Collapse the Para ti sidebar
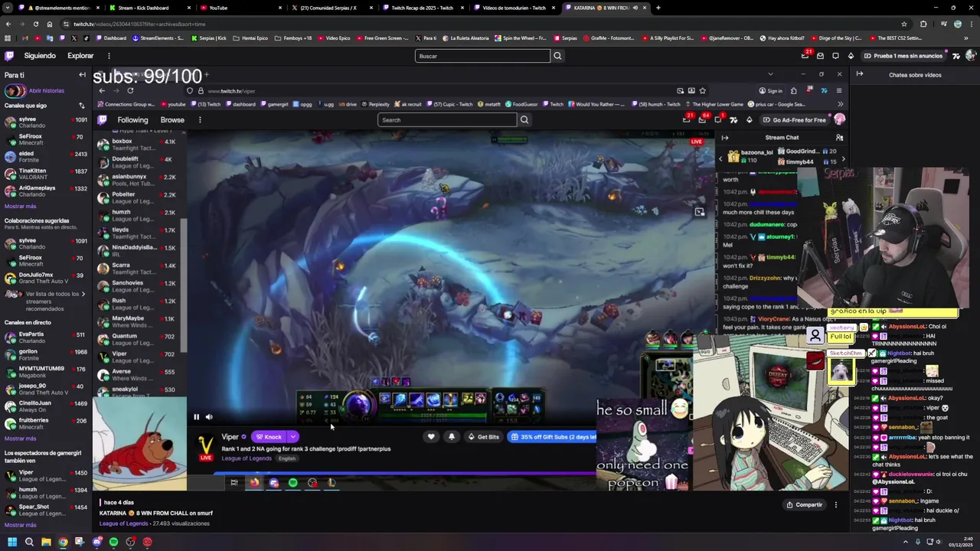 click(x=82, y=75)
